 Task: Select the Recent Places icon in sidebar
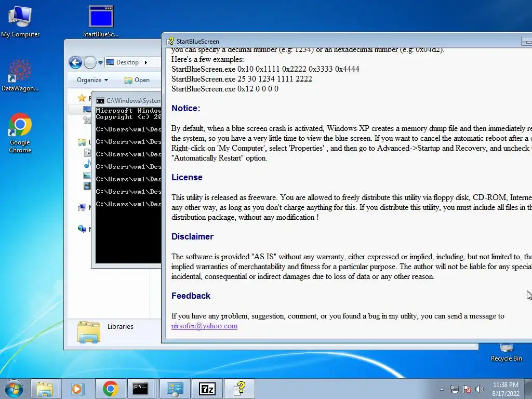pyautogui.click(x=87, y=120)
